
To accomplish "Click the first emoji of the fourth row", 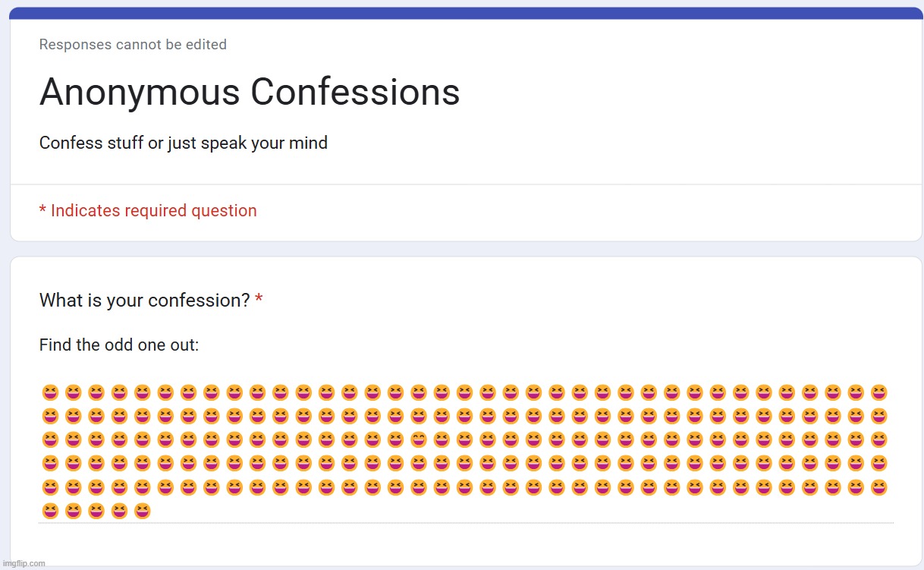I will [x=51, y=463].
